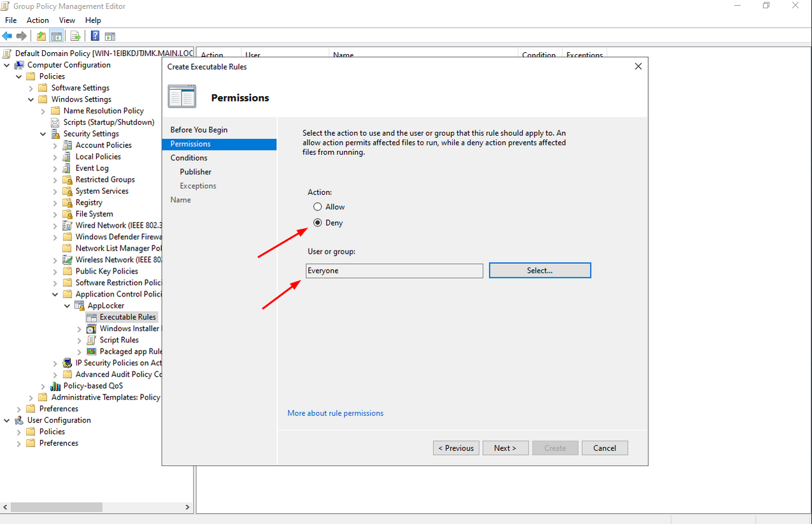Click the horizontal scrollbar of the tree pane
The width and height of the screenshot is (812, 524).
coord(56,507)
